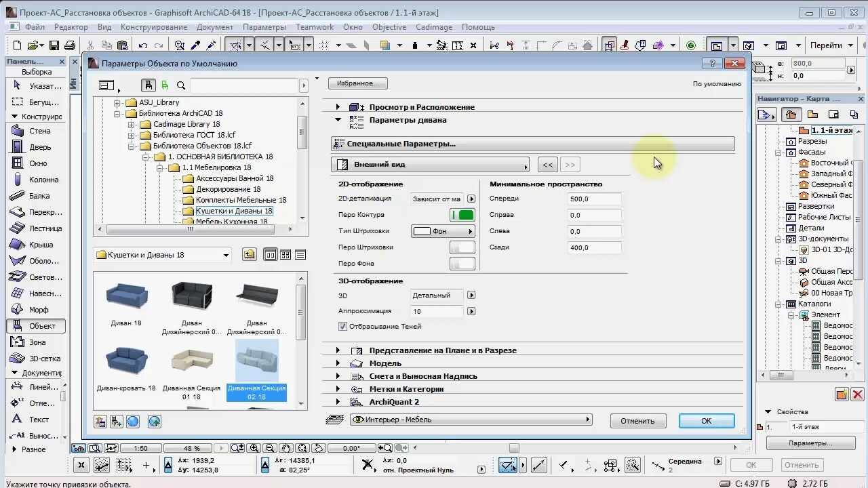Screen dimensions: 868x488
Task: Toggle the snap guide button in bottom bar
Action: [x=508, y=465]
